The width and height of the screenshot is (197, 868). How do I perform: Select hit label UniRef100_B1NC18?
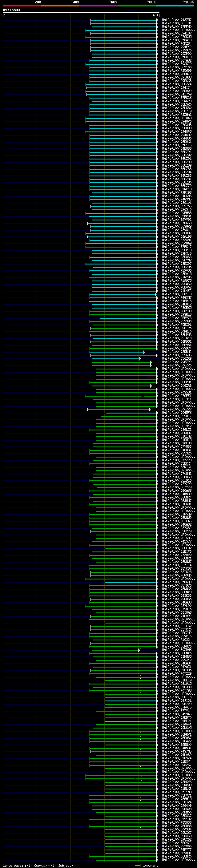[x=176, y=189]
